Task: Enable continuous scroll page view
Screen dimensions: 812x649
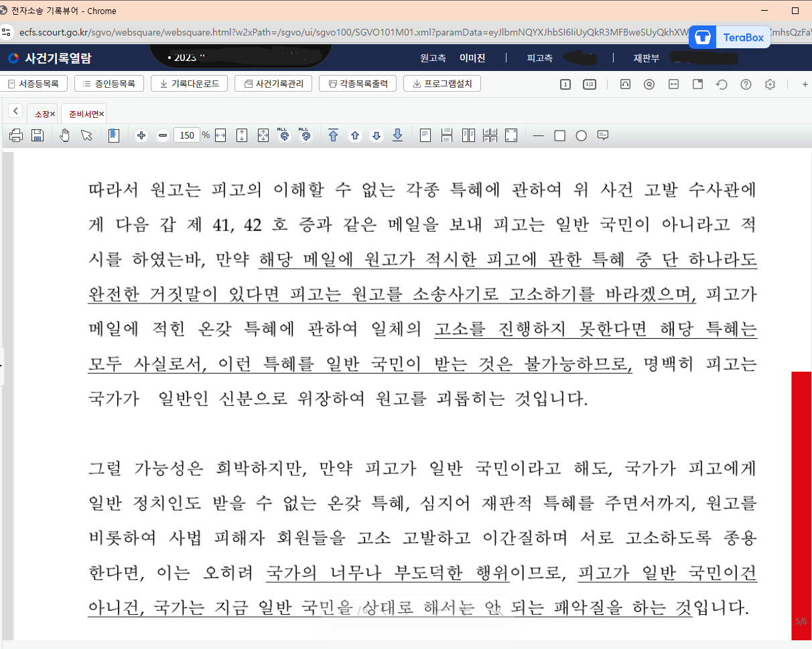Action: click(x=446, y=135)
